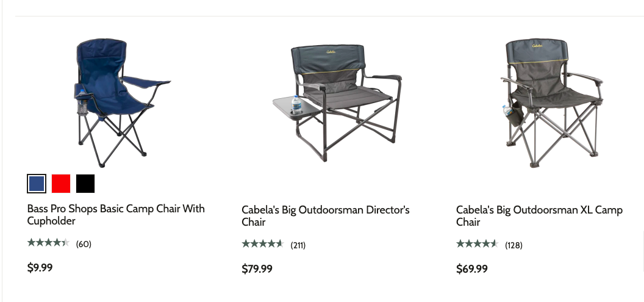Screen dimensions: 644x302
Task: Click the $79.99 price
Action: [257, 268]
